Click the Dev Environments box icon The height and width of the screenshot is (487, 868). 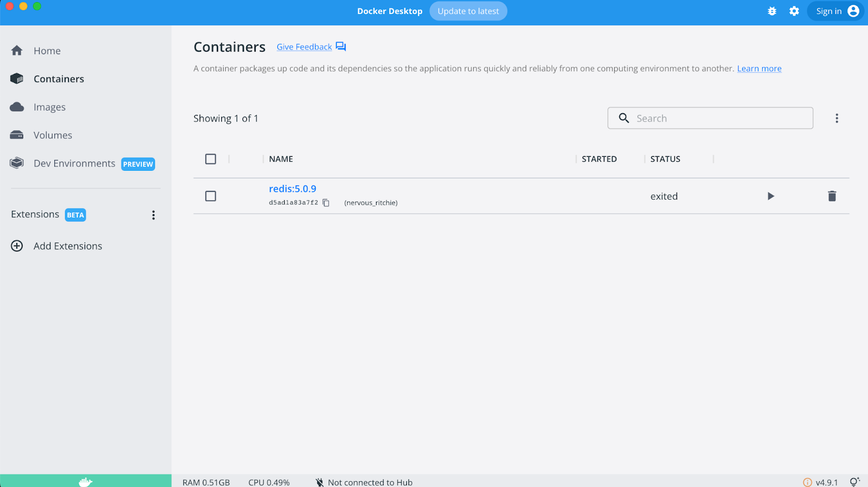[17, 163]
